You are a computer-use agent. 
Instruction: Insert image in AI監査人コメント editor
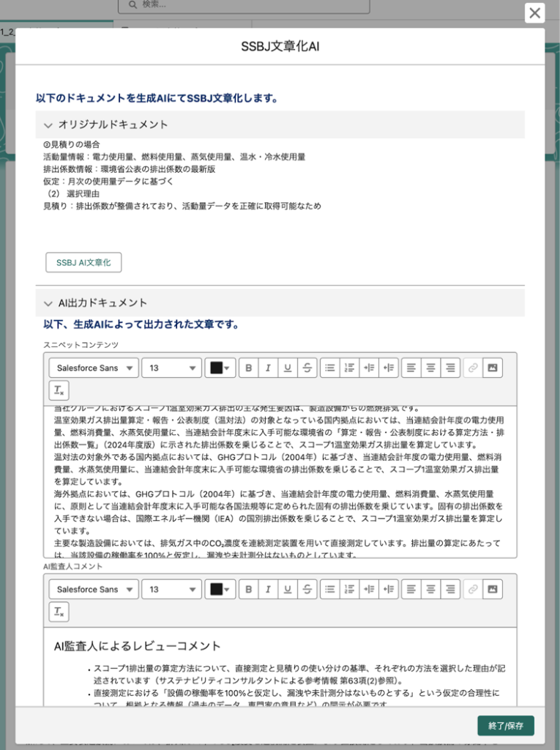pos(493,590)
